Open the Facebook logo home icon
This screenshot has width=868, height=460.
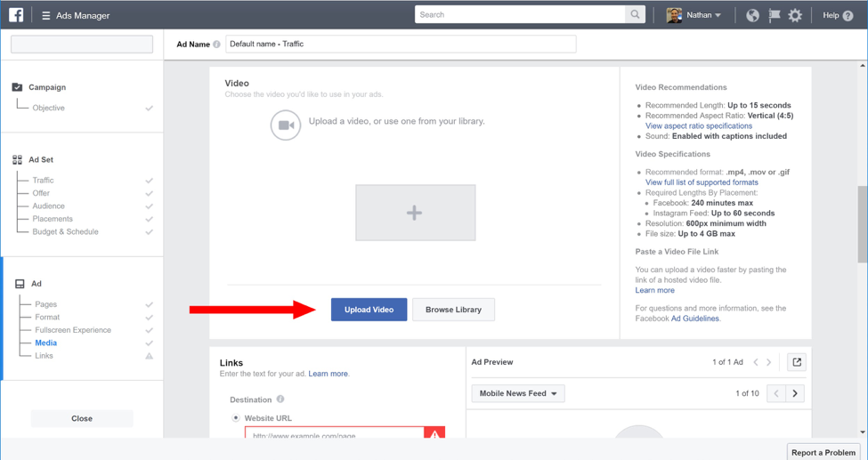click(16, 15)
